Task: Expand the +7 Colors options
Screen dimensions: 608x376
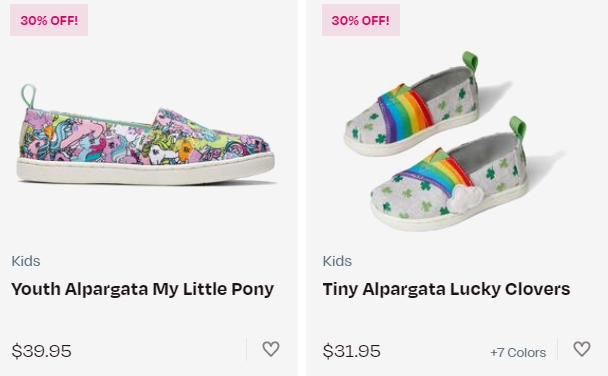Action: click(518, 352)
